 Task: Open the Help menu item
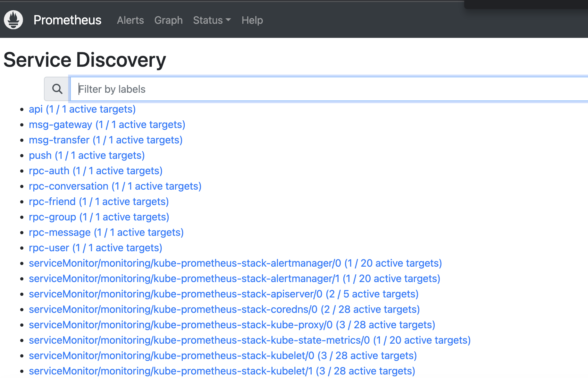tap(252, 20)
